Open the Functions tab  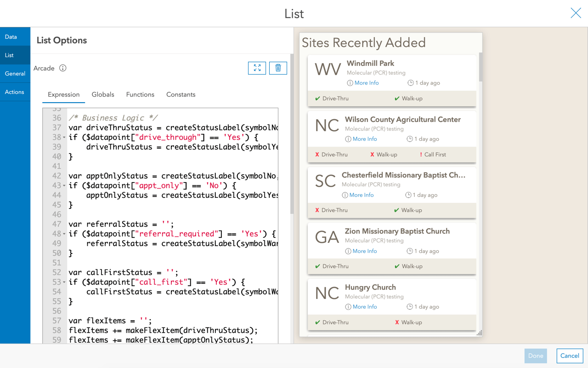coord(140,94)
